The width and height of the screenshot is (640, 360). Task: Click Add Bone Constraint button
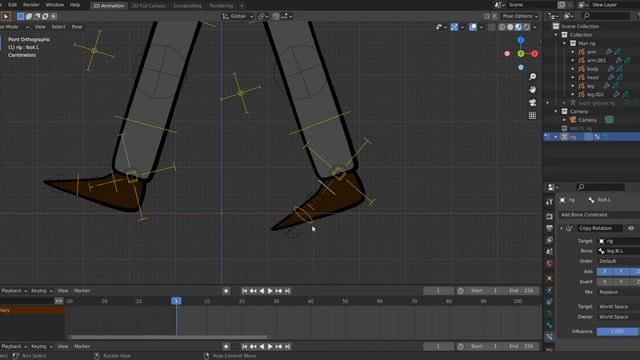[599, 215]
